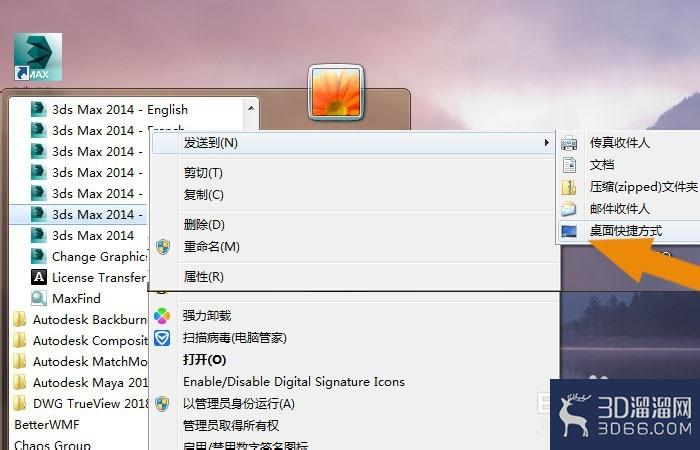Open the 3ds Max desktop shortcut icon

click(x=38, y=57)
